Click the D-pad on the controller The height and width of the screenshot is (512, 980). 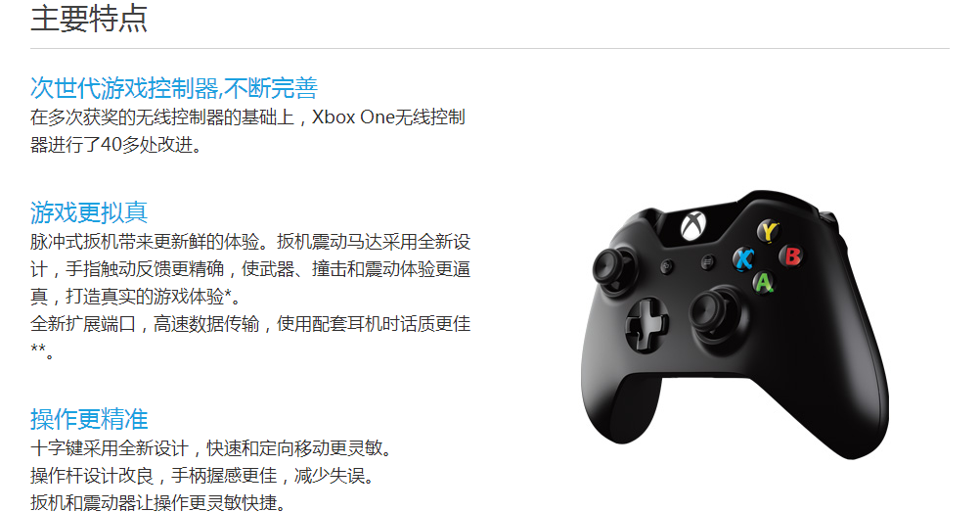pos(646,324)
